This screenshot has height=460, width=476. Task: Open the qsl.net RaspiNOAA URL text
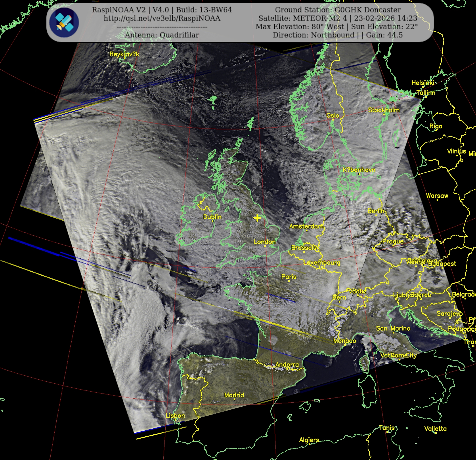(x=162, y=18)
